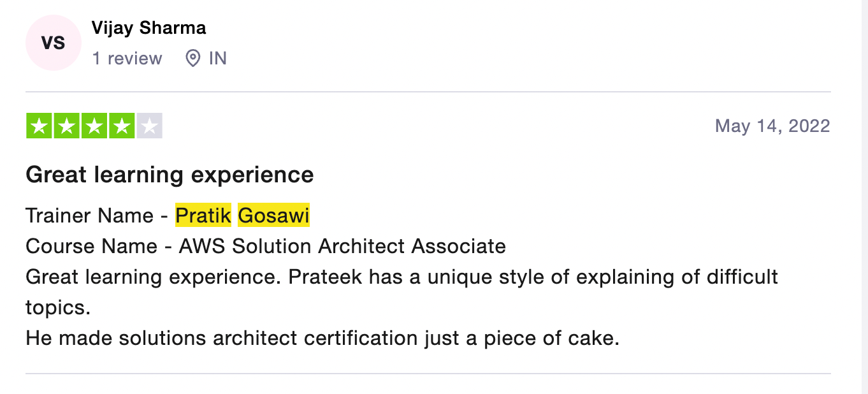Open Vijay Sharma's reviewer profile
This screenshot has width=868, height=394.
148,28
